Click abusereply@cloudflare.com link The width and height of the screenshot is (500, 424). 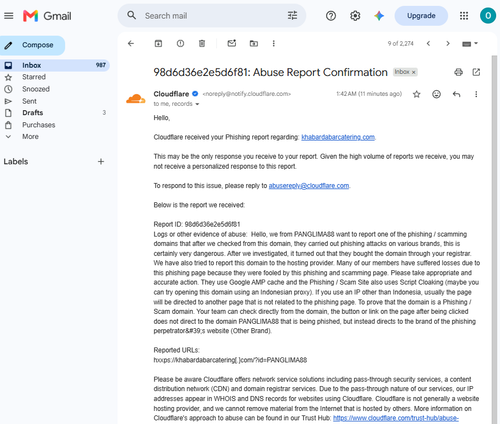click(309, 186)
